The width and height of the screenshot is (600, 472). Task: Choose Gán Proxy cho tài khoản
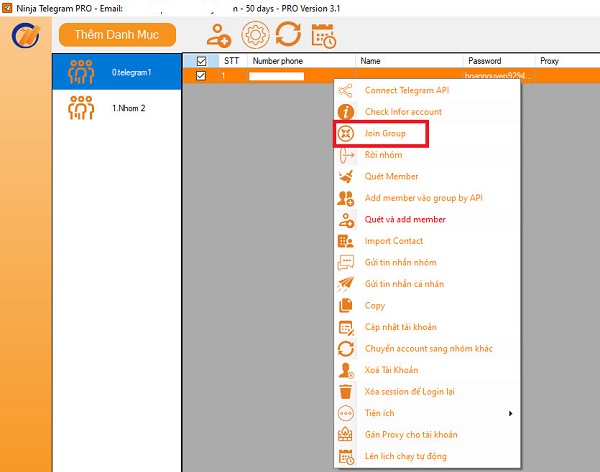click(x=427, y=434)
